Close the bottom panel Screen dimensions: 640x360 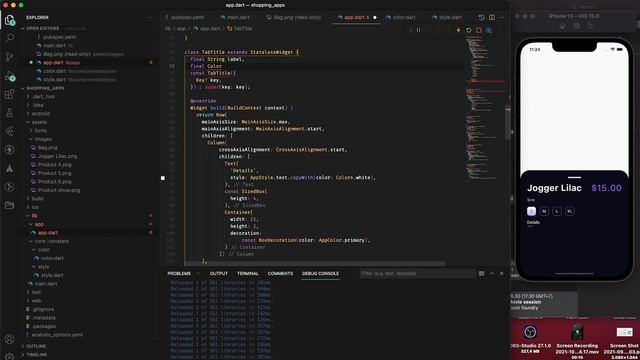(x=502, y=273)
